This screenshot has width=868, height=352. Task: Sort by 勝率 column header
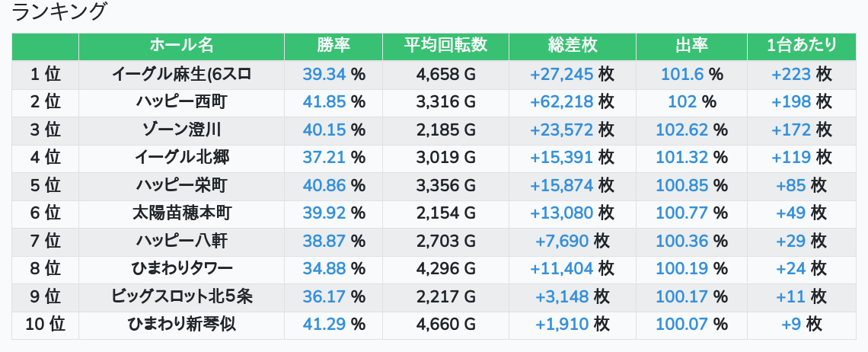333,46
